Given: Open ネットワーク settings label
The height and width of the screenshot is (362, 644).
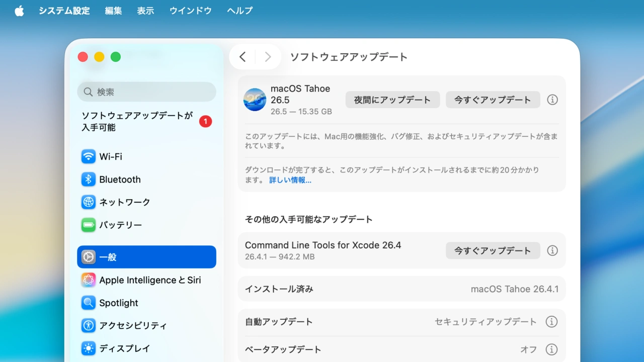Looking at the screenshot, I should point(125,202).
